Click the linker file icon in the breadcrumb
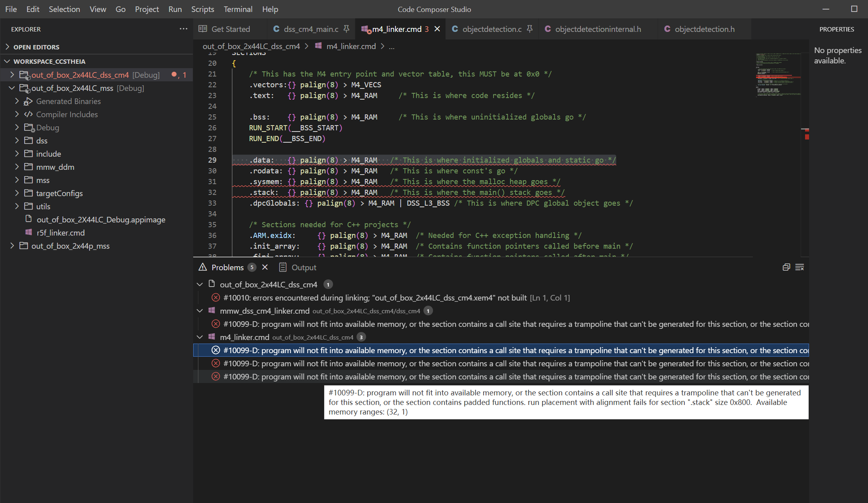868x503 pixels. [x=318, y=46]
